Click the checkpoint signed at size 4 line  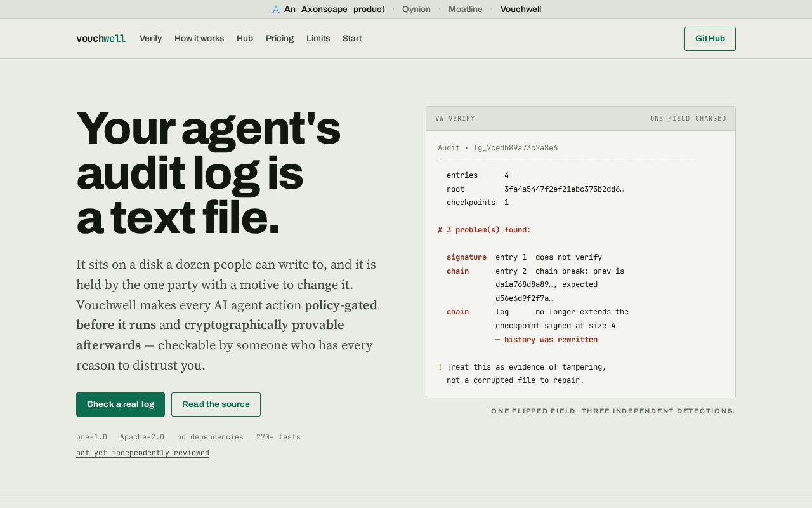pos(555,326)
